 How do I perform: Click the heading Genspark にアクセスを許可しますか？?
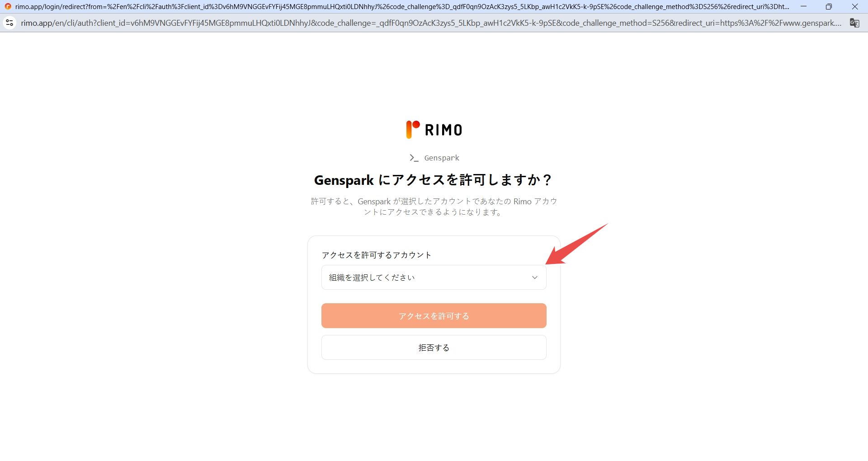(x=434, y=180)
